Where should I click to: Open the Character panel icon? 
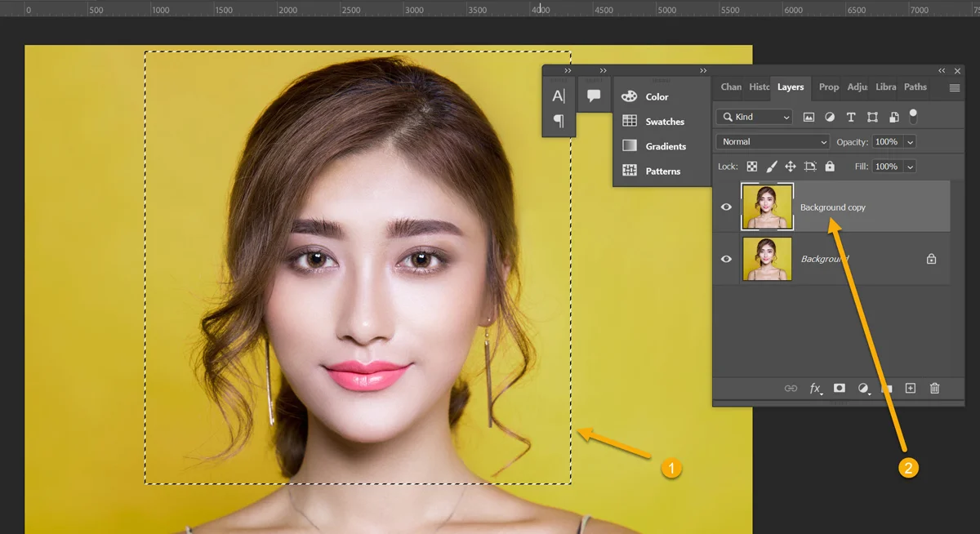(559, 96)
